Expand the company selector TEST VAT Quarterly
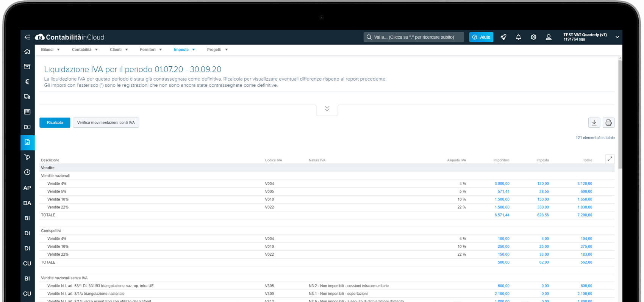The height and width of the screenshot is (302, 644). (591, 37)
